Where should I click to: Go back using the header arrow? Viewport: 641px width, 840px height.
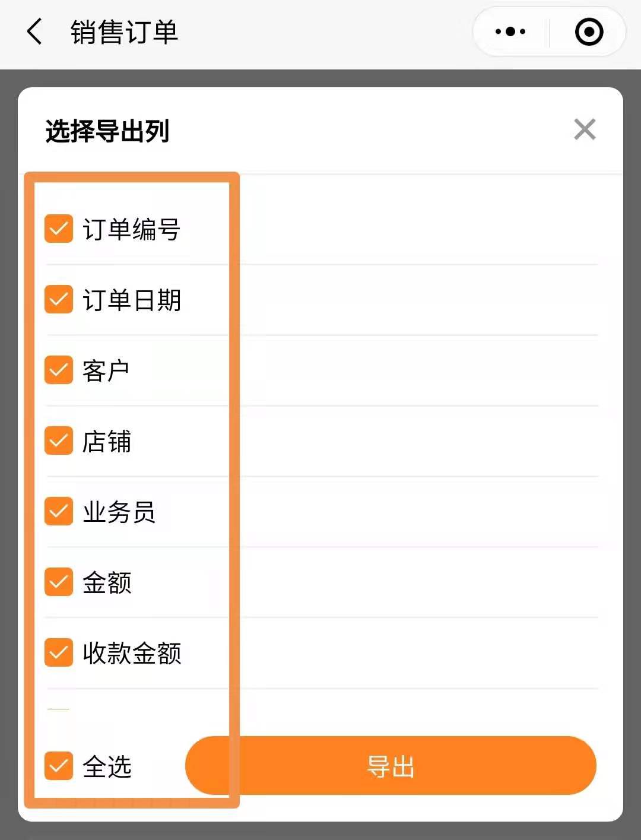[35, 31]
